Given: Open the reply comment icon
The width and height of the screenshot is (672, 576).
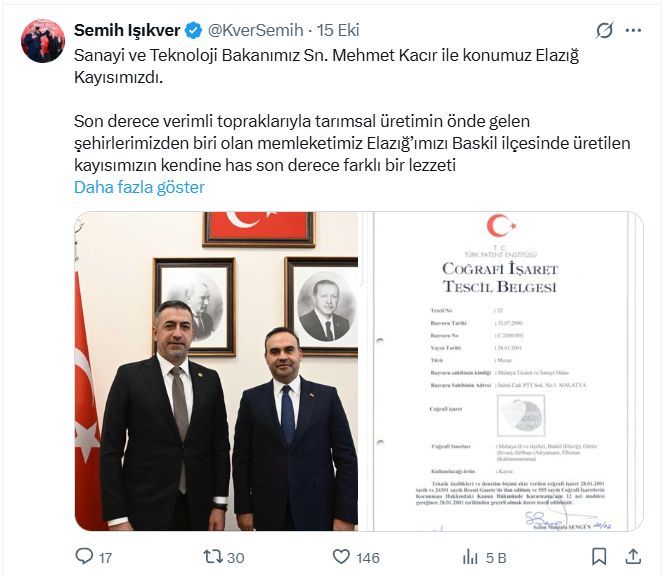Looking at the screenshot, I should pyautogui.click(x=84, y=556).
